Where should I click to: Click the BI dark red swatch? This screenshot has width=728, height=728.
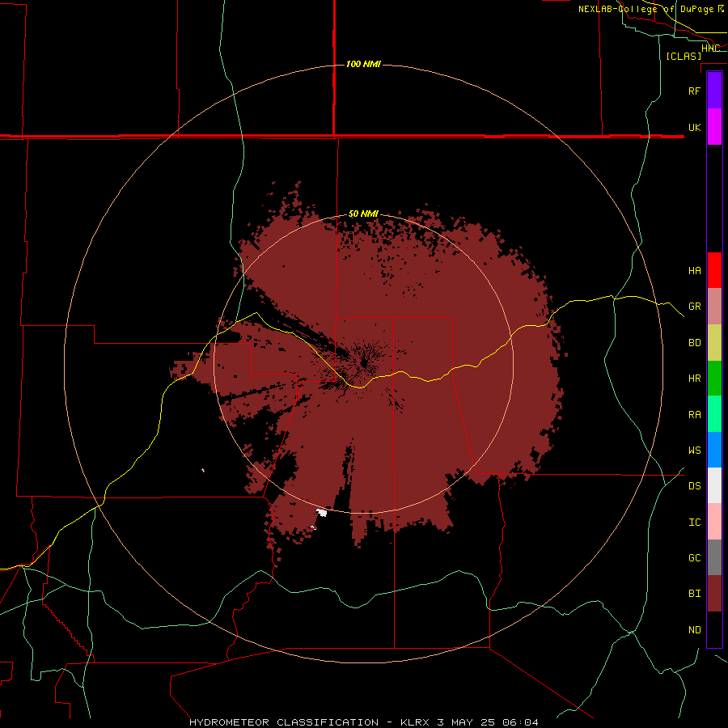tap(714, 594)
